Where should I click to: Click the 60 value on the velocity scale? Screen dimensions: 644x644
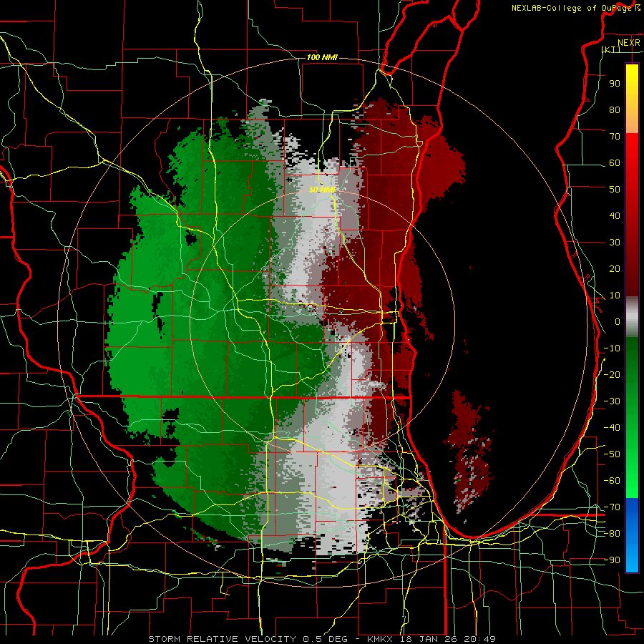tap(615, 162)
